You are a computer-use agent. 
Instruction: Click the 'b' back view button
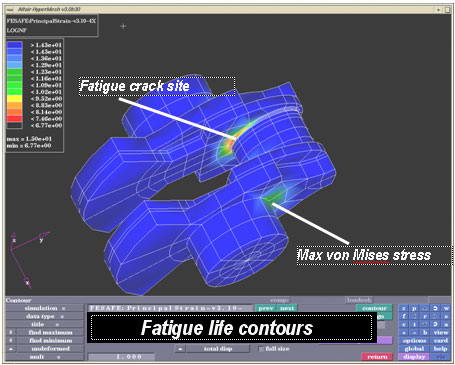(425, 332)
